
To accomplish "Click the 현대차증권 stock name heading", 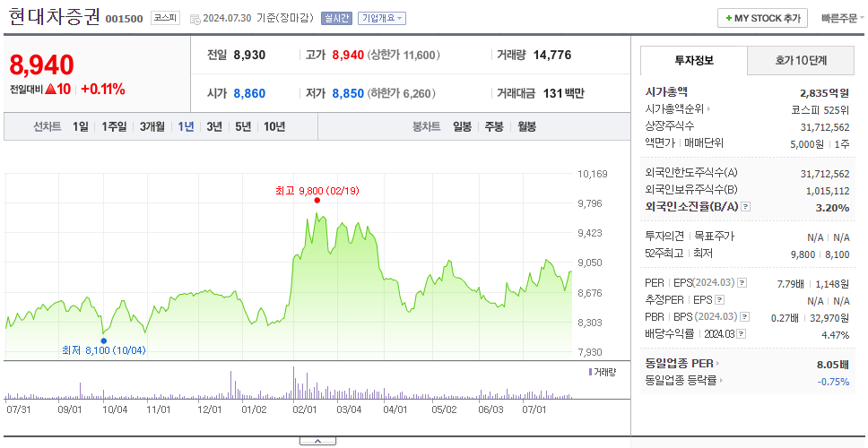I will tap(54, 17).
